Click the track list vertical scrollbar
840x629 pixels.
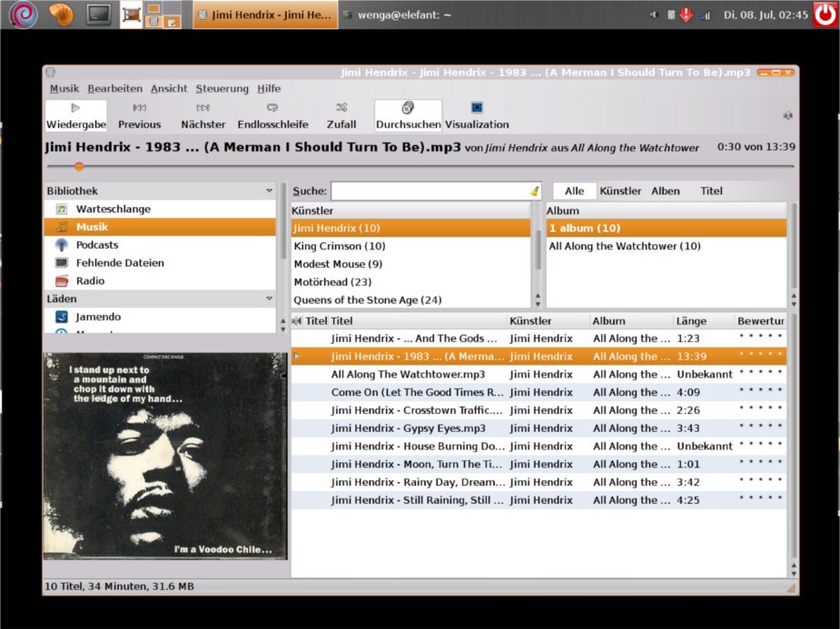794,437
